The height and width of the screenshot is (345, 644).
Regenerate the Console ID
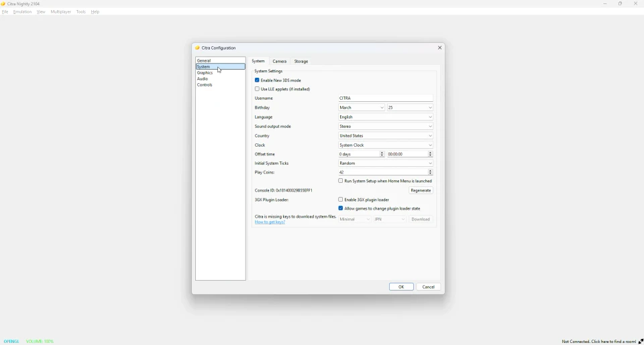tap(421, 190)
